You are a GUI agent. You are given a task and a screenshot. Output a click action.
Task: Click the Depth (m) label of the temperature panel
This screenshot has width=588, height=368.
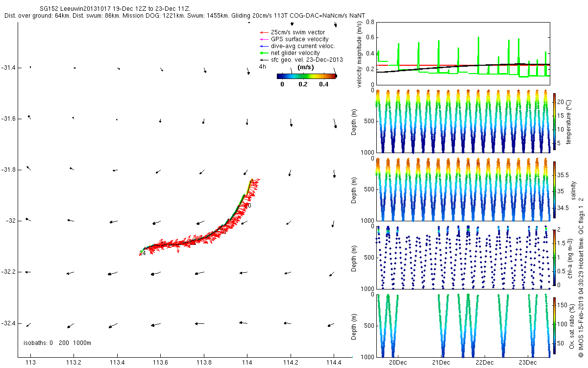pos(355,121)
